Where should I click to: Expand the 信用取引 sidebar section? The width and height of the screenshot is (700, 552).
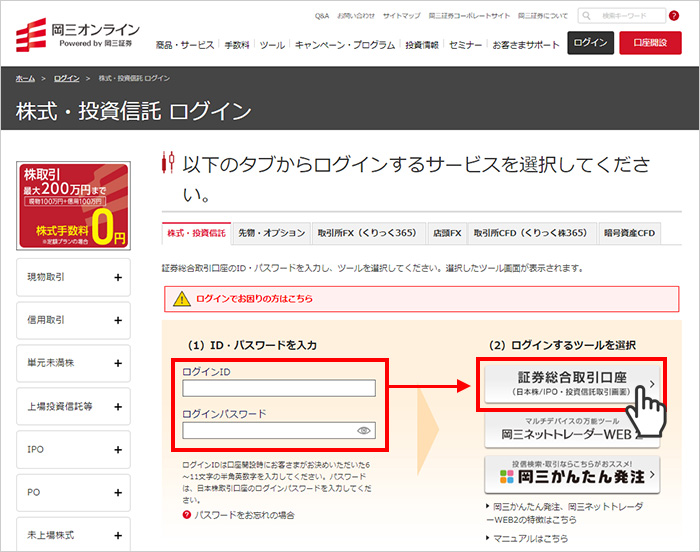tap(73, 320)
